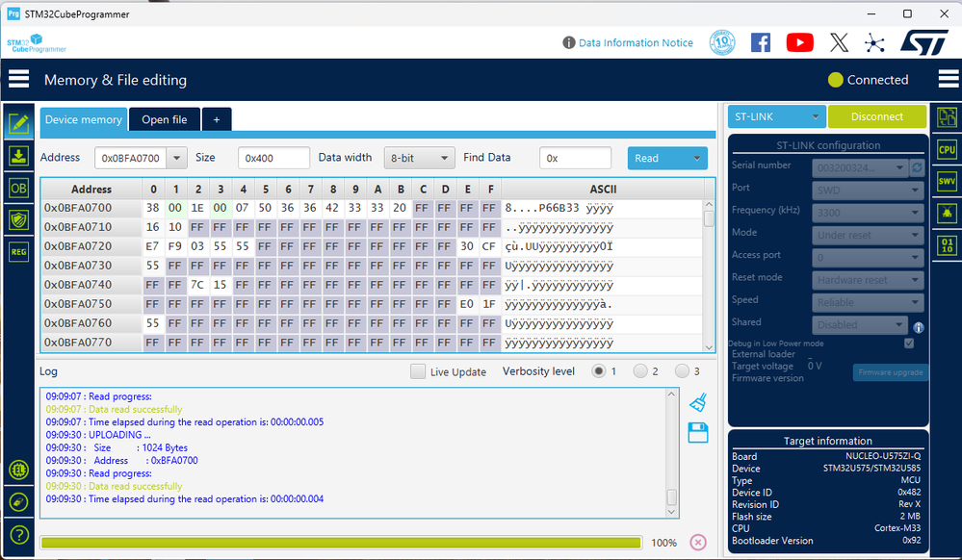The height and width of the screenshot is (560, 962).
Task: Open the YouTube icon
Action: [x=800, y=42]
